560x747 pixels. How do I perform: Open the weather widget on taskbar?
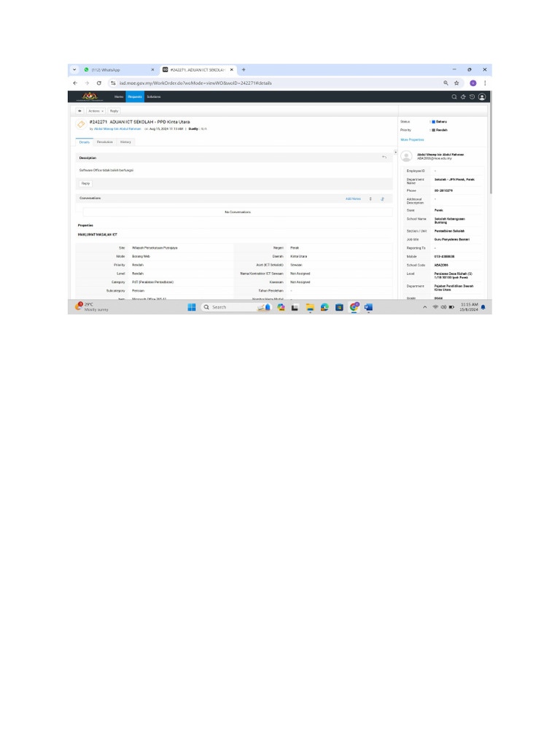pyautogui.click(x=91, y=307)
